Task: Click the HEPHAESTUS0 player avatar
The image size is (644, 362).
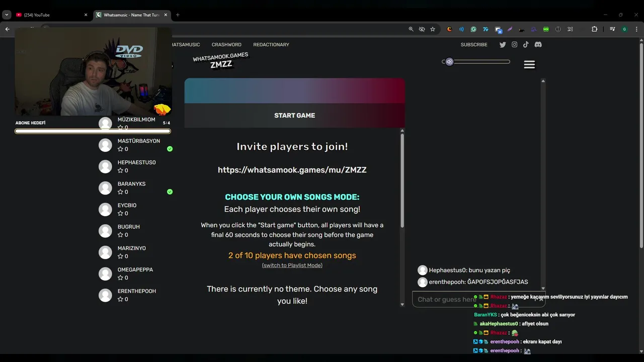Action: click(x=105, y=166)
